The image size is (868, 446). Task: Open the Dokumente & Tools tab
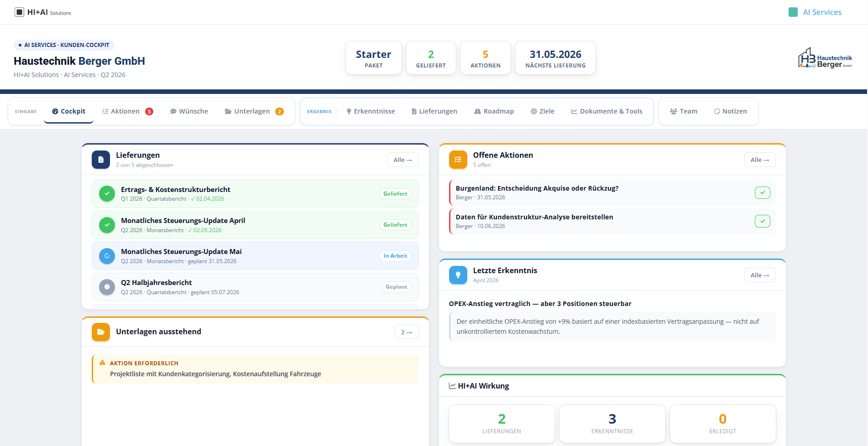607,111
